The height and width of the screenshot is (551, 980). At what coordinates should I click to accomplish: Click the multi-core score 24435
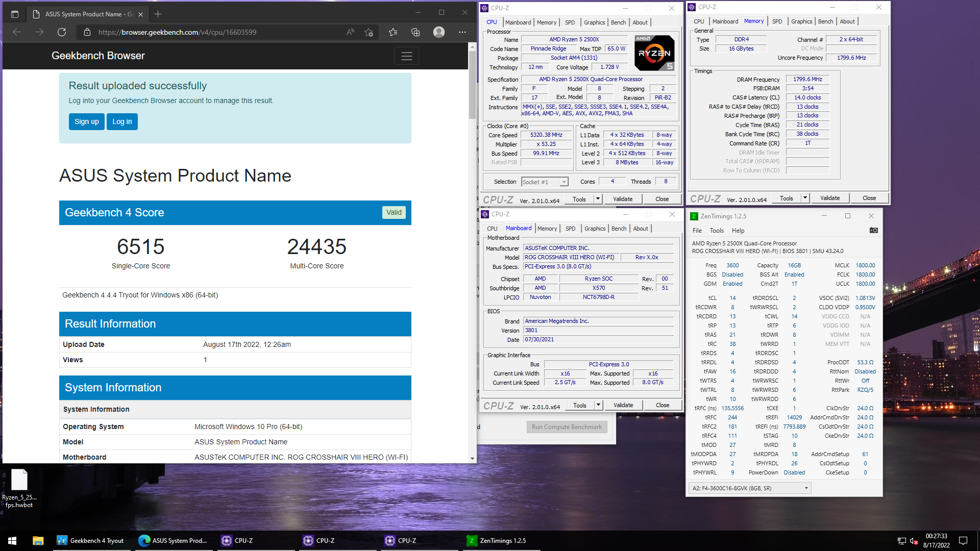317,247
